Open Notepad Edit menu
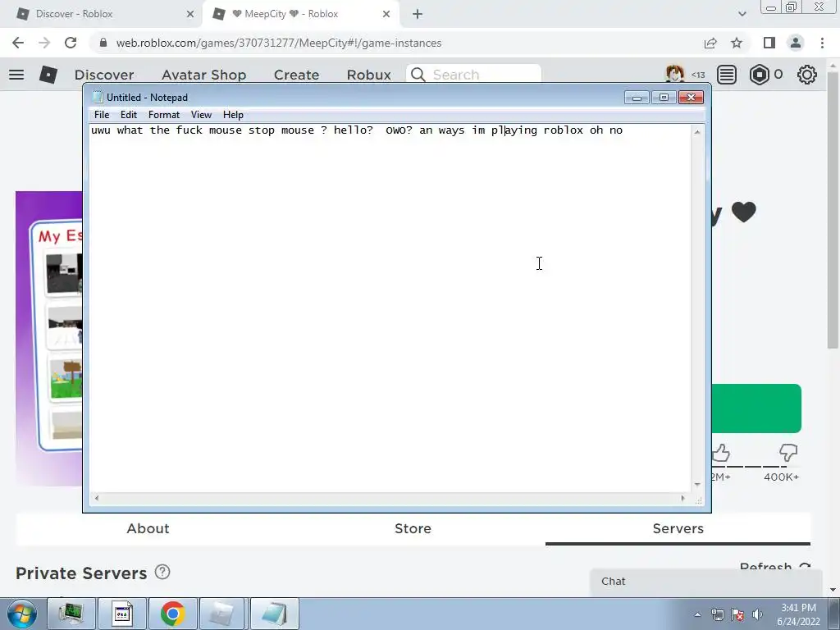Screen dimensions: 840x630 [x=129, y=115]
